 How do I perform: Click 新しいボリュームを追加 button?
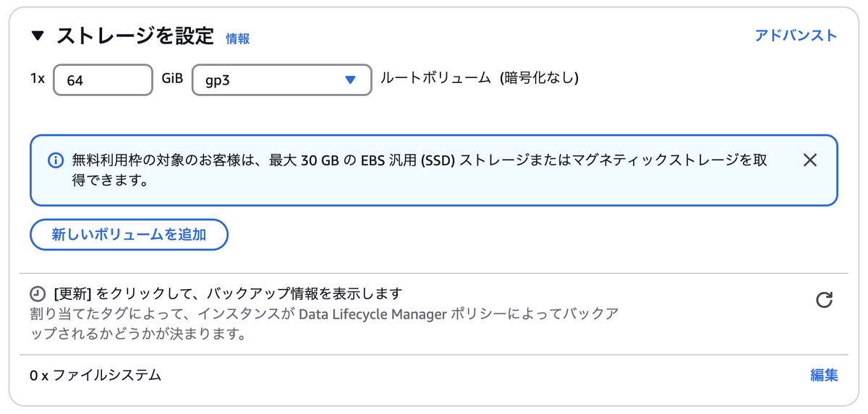(x=129, y=235)
